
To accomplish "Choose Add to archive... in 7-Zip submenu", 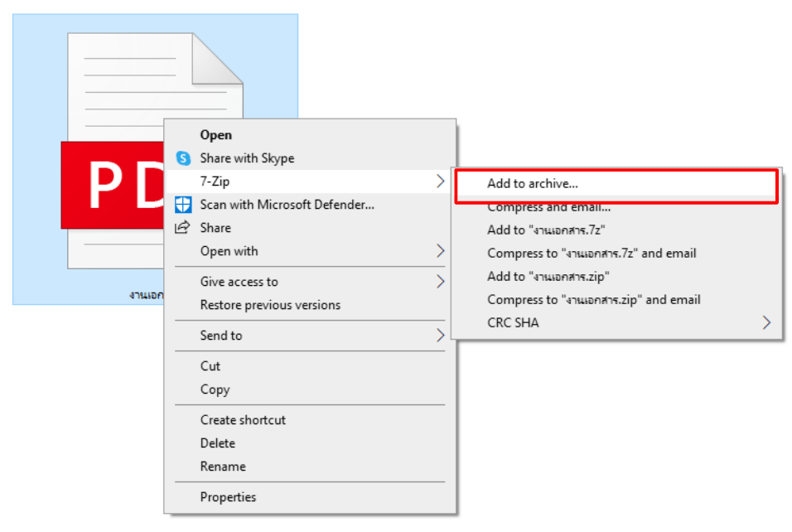I will coord(616,183).
